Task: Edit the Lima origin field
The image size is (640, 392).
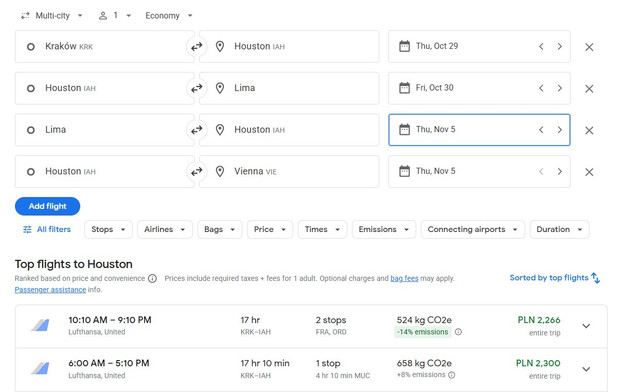Action: (x=104, y=130)
